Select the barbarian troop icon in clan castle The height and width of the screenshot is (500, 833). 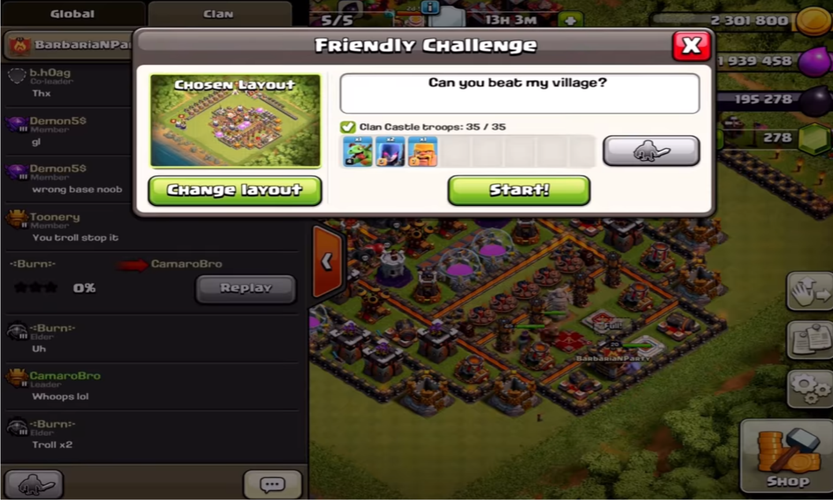[x=422, y=151]
